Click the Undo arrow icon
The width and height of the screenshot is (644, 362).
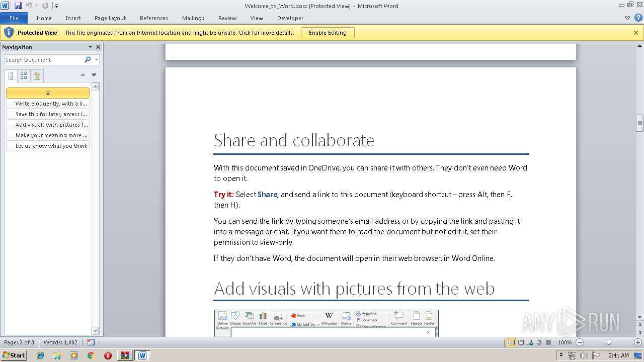pos(29,6)
